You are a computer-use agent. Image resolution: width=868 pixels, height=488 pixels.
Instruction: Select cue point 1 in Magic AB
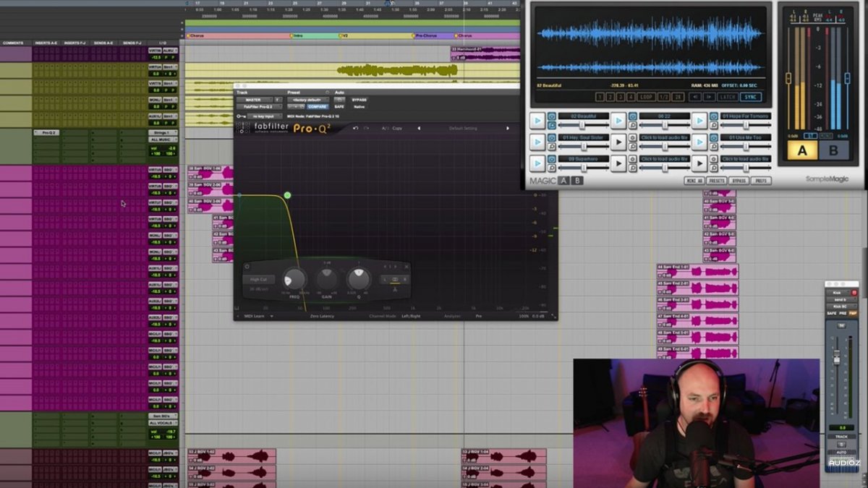600,97
